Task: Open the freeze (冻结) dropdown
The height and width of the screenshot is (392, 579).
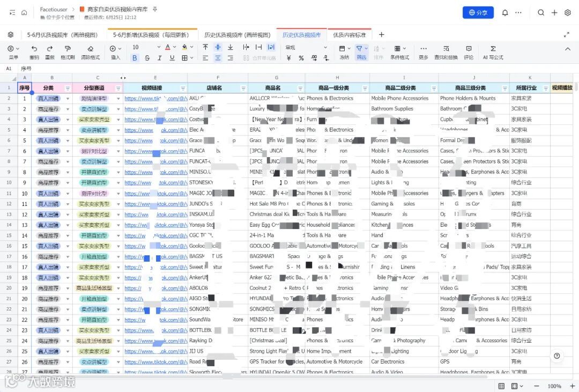Action: click(x=344, y=52)
